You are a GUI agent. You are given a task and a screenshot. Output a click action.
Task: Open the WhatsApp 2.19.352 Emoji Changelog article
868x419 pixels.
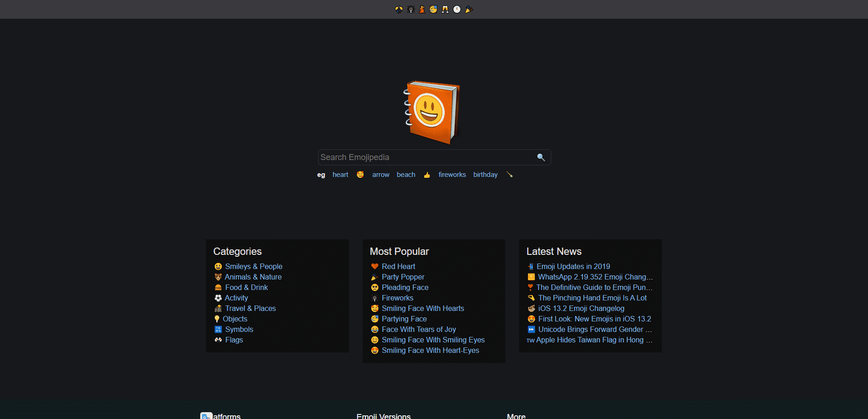tap(595, 277)
